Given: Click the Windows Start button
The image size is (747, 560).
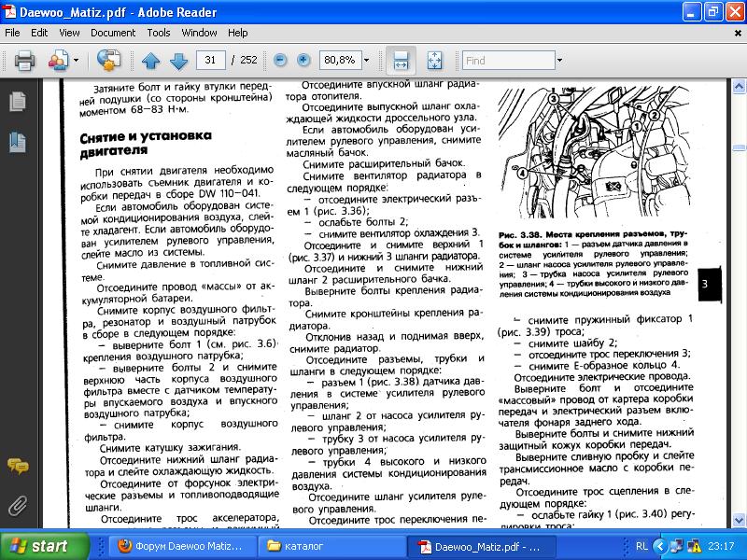Looking at the screenshot, I should tap(45, 546).
